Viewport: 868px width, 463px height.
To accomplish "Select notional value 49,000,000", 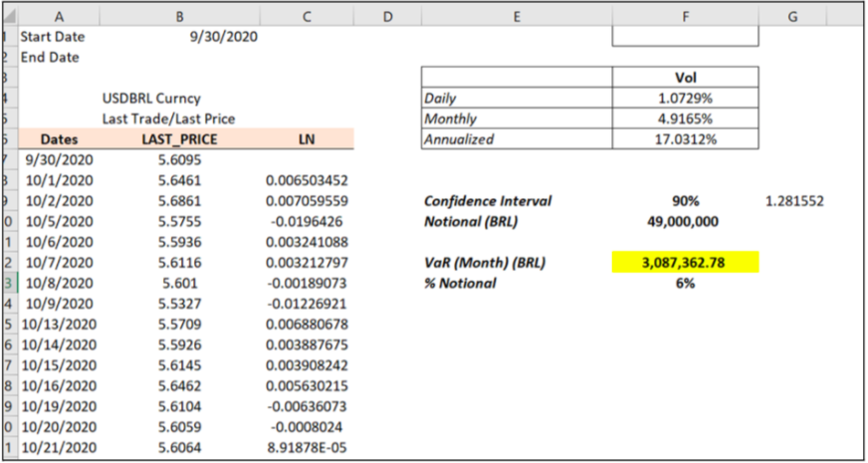I will click(685, 221).
